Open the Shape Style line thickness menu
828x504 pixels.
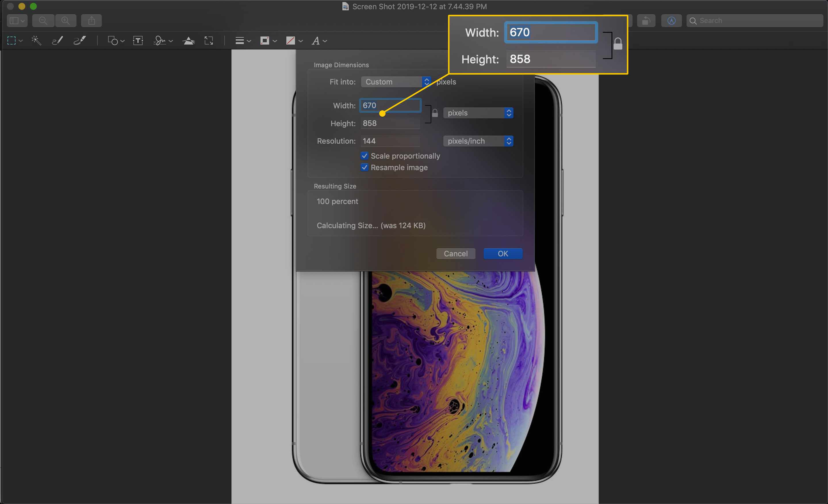243,41
